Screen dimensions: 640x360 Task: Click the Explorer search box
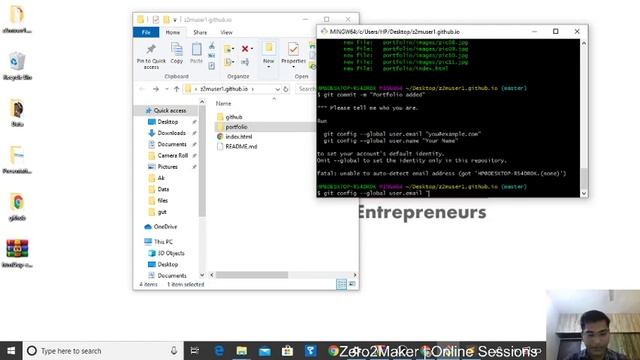pos(306,89)
